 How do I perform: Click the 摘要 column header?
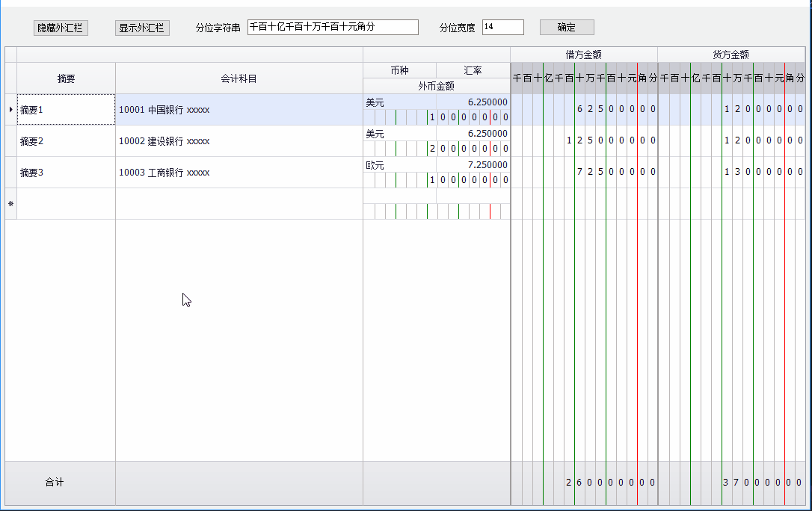click(x=66, y=78)
